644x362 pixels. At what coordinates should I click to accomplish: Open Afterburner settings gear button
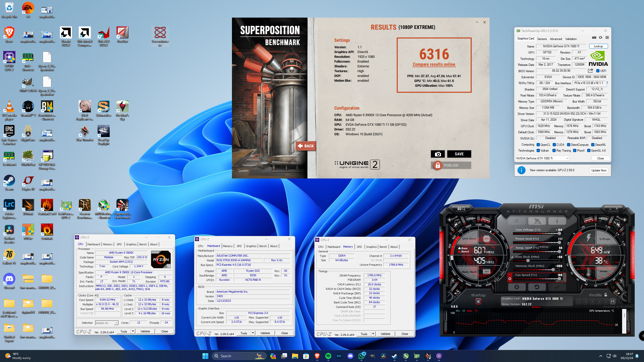click(517, 287)
